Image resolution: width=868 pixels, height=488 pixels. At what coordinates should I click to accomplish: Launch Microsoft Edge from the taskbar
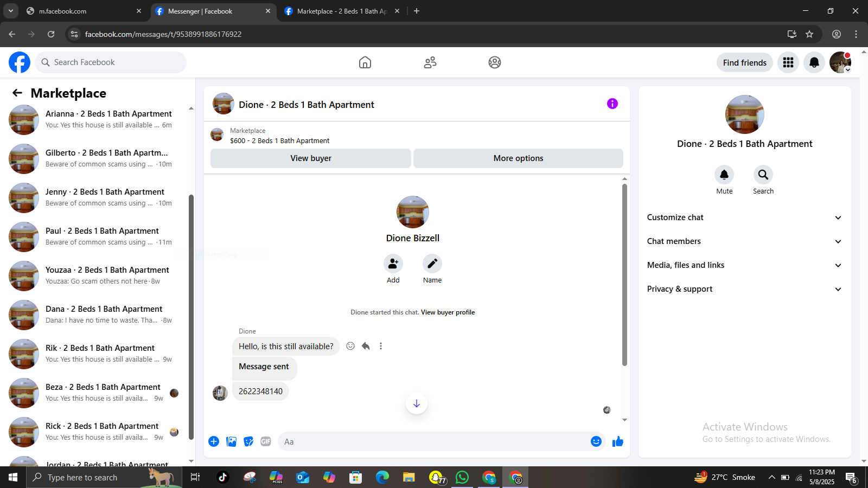382,477
